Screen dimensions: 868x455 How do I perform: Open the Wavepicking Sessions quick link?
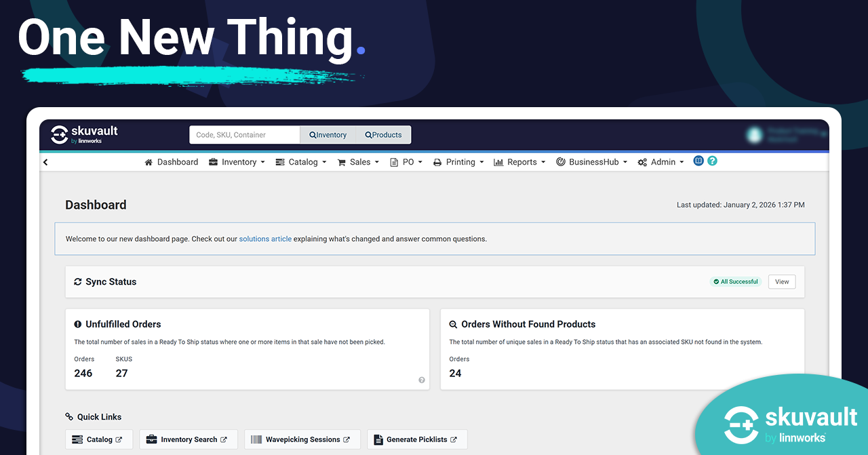[x=300, y=439]
